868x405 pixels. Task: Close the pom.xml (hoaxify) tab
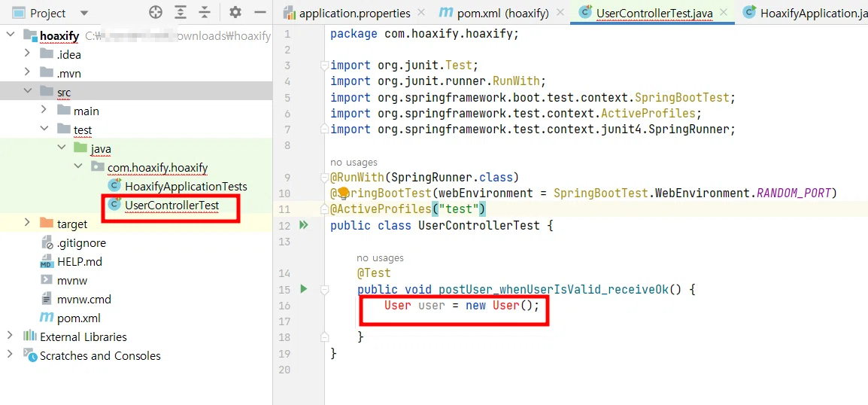click(560, 12)
